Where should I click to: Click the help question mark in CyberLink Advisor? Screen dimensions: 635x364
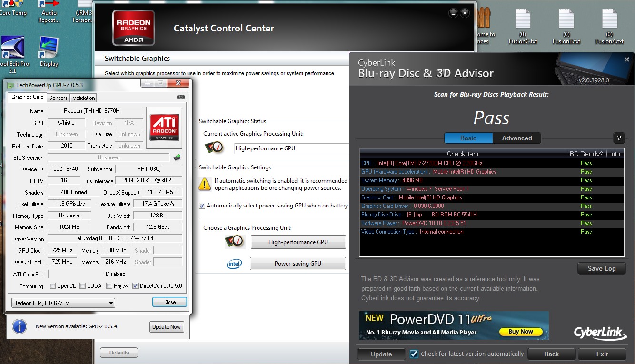[619, 138]
